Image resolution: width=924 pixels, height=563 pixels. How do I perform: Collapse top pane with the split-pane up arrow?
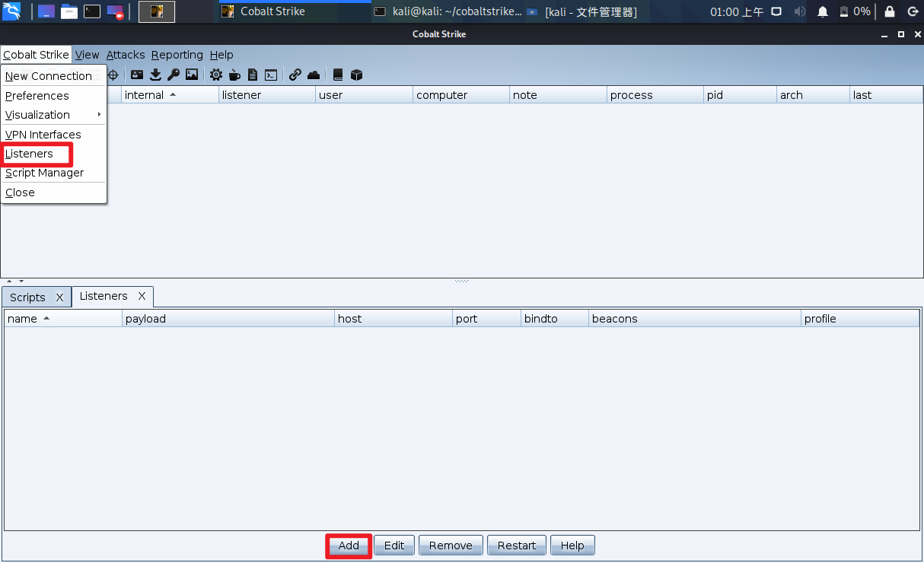[x=9, y=281]
